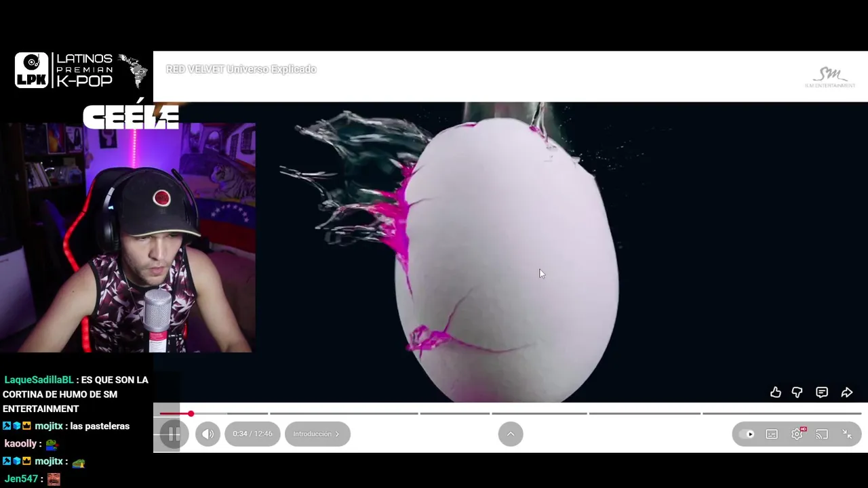The width and height of the screenshot is (868, 488).
Task: Click chat username LaqueSadillaBL
Action: [x=39, y=380]
